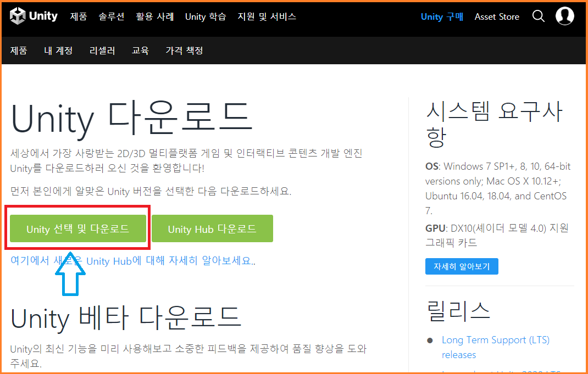Click the Unity logo in header
Image resolution: width=588 pixels, height=374 pixels.
click(x=34, y=16)
